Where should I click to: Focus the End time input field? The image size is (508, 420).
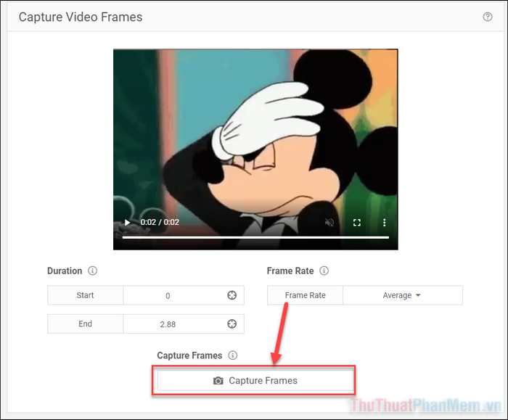click(168, 324)
